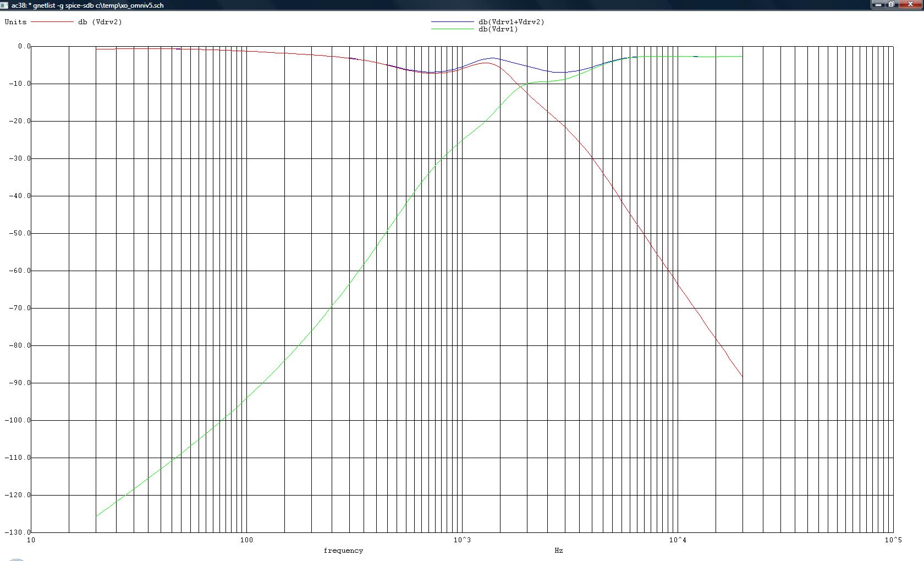
Task: Click the red line swatch beside db (Vdrv2)
Action: point(52,22)
